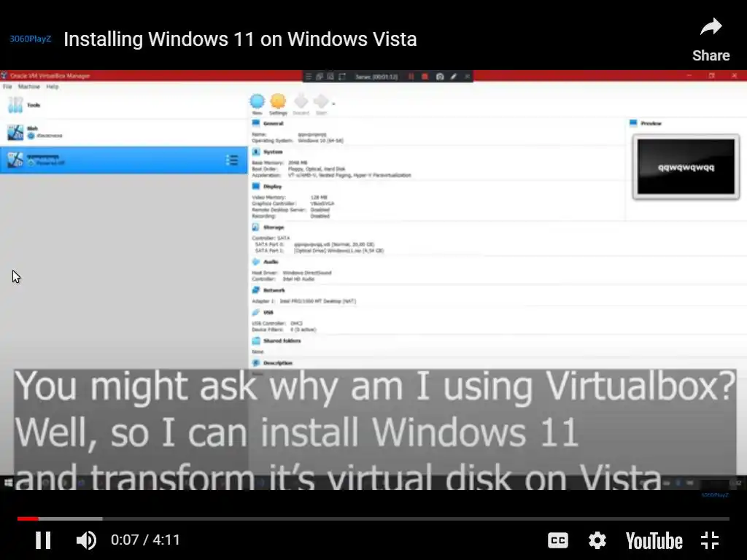Click the 'Intel HD Audio' controller value
Screen dimensions: 747x560
pos(298,279)
